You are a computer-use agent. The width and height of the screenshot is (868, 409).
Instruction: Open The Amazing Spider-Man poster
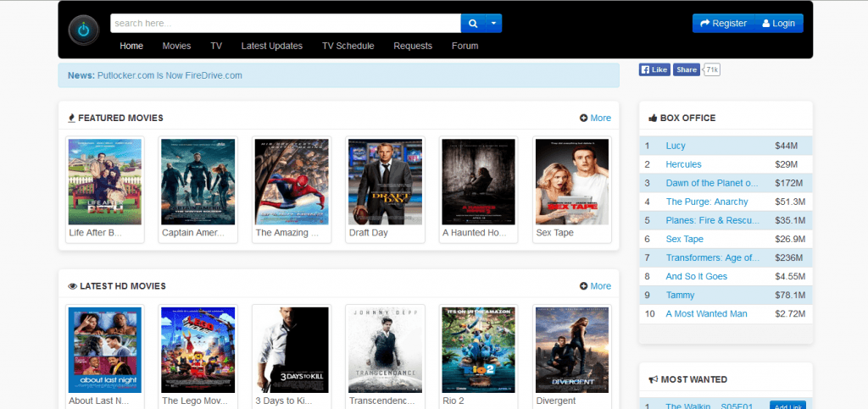pyautogui.click(x=292, y=182)
